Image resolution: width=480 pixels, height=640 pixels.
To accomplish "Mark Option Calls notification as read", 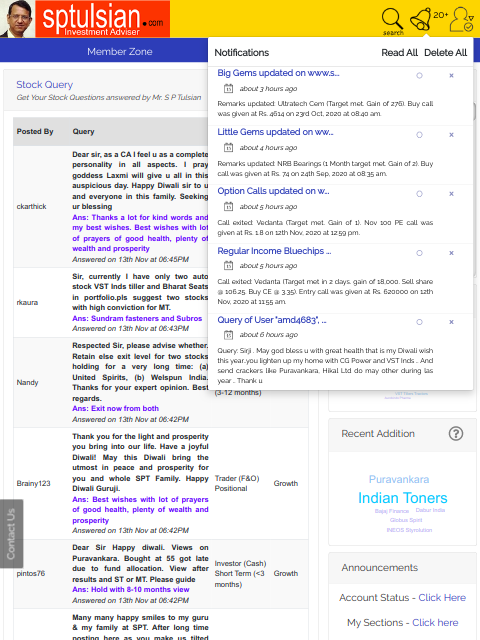I will (x=419, y=194).
